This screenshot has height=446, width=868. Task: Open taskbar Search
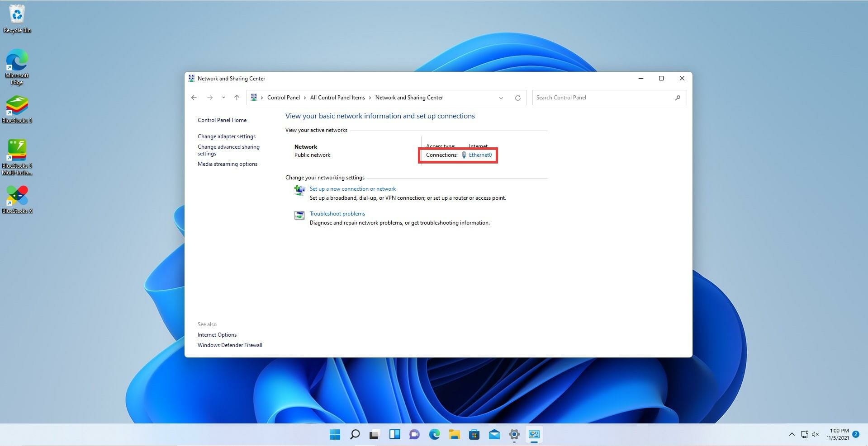355,435
